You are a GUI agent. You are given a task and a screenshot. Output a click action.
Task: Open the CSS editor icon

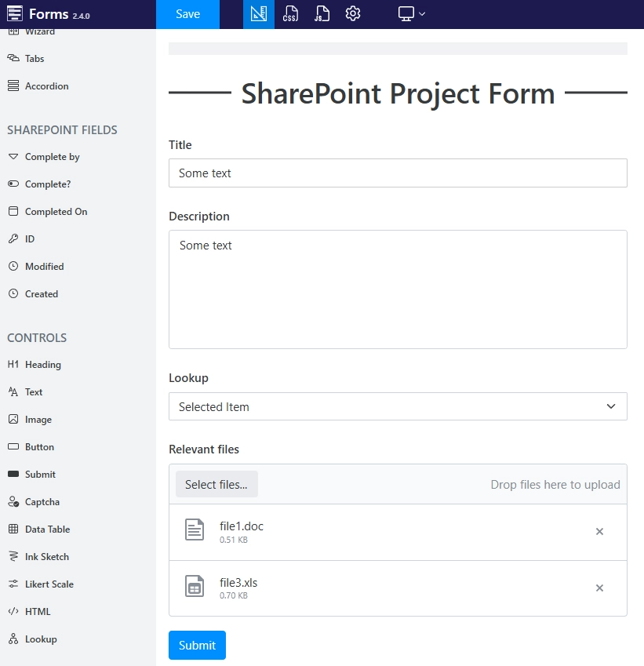click(x=290, y=14)
